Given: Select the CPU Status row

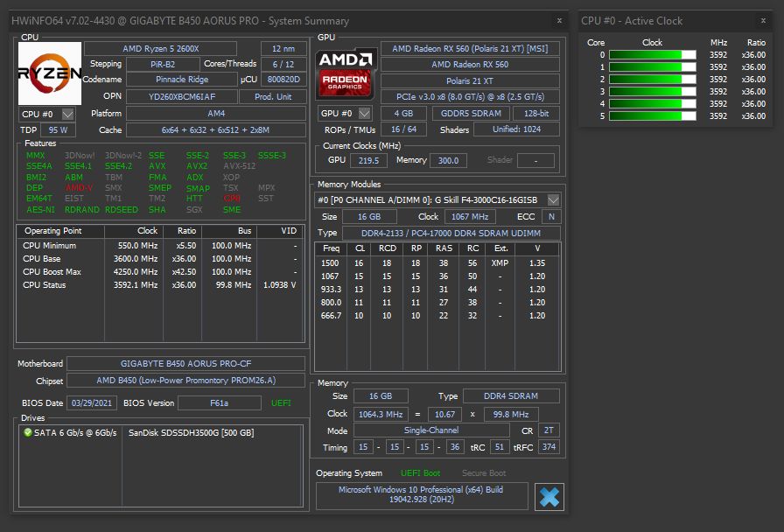Looking at the screenshot, I should 160,284.
